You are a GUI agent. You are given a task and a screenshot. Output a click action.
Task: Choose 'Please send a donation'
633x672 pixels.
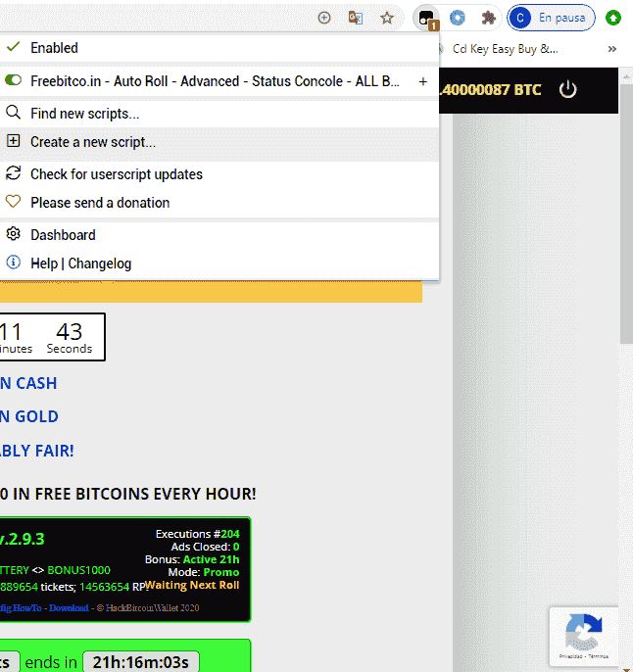point(219,203)
